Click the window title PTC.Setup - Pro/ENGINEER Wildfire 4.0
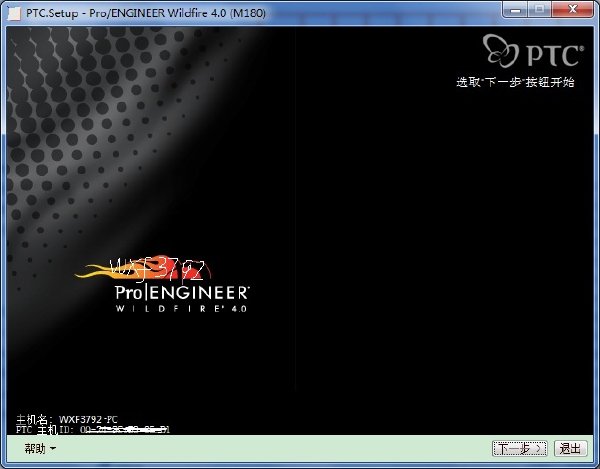The image size is (600, 469). point(146,13)
